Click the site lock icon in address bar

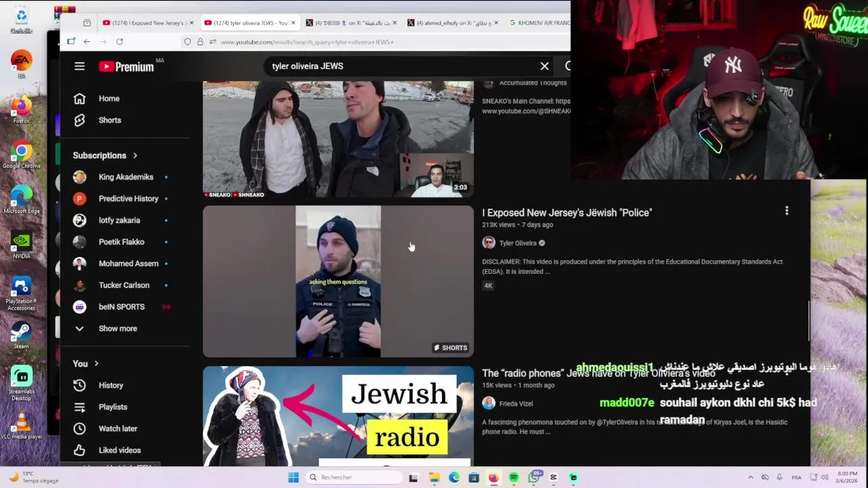coord(200,42)
